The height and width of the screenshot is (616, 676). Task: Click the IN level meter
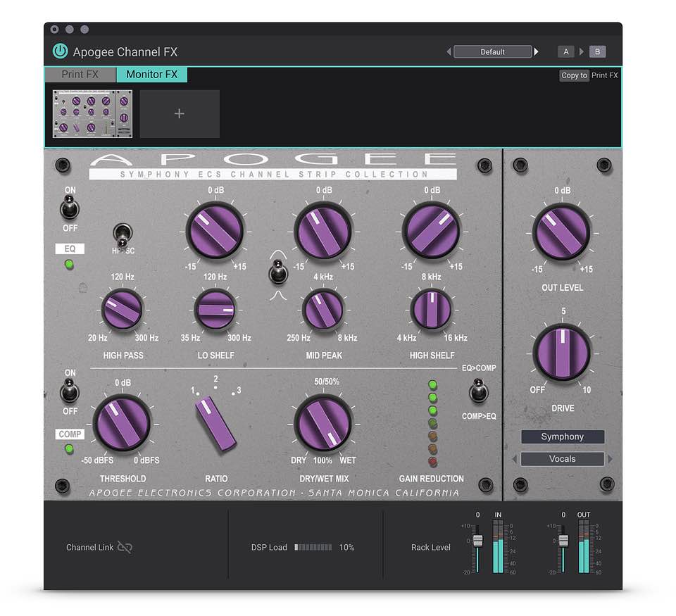click(x=498, y=546)
